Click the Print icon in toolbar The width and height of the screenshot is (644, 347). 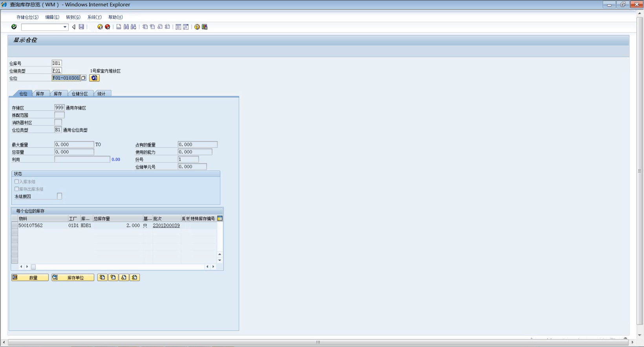[x=119, y=27]
